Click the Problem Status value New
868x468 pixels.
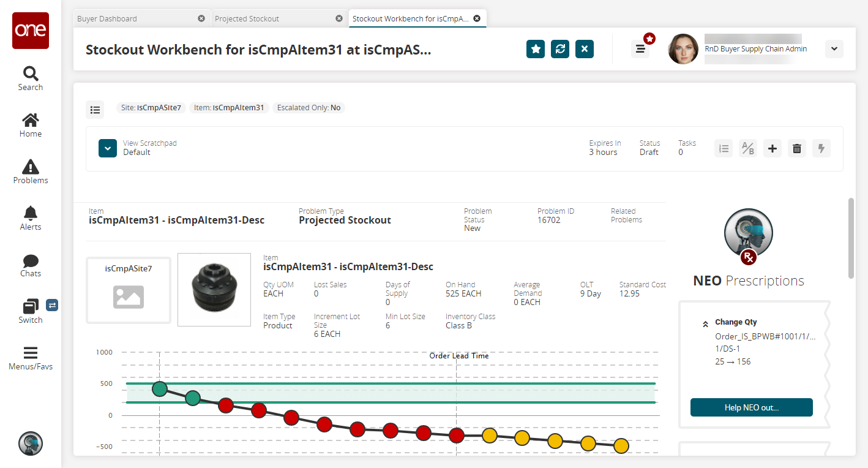click(473, 228)
